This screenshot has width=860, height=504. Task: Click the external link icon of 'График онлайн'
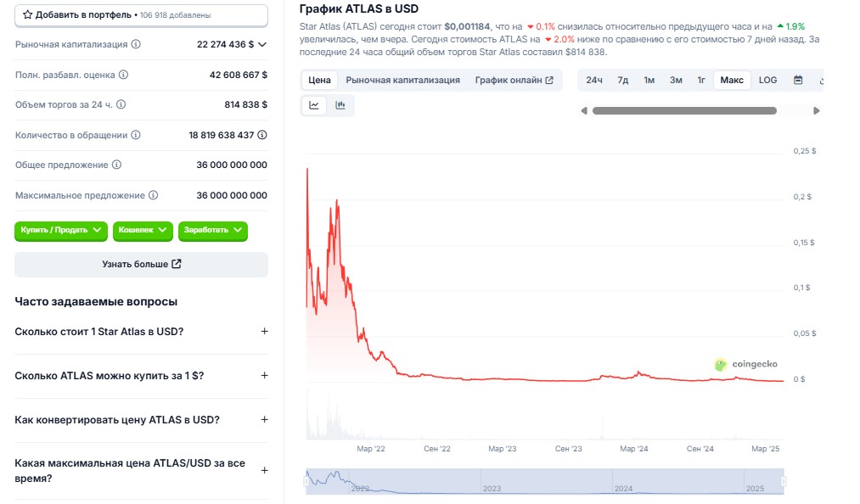[549, 80]
